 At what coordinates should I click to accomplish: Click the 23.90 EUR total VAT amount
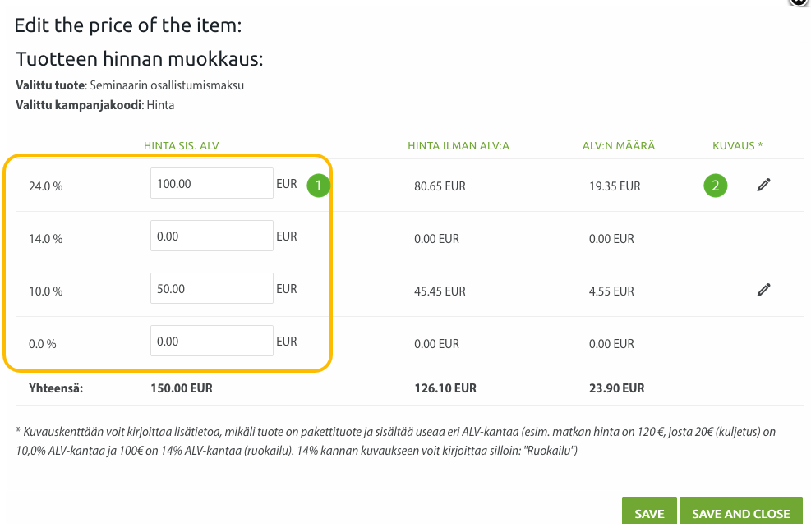616,388
